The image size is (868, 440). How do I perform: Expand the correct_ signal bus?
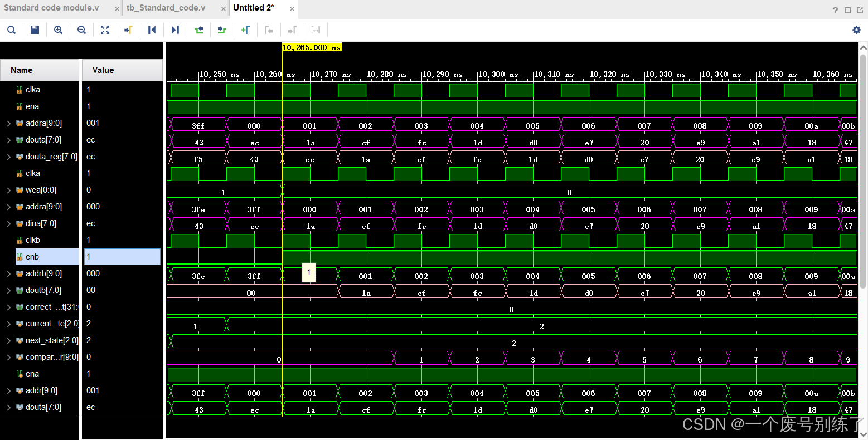pyautogui.click(x=8, y=307)
